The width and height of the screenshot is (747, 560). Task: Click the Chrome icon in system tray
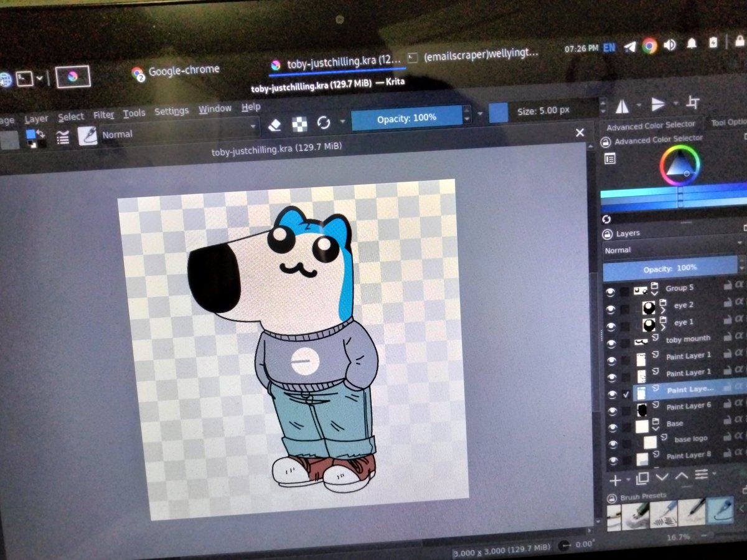649,45
